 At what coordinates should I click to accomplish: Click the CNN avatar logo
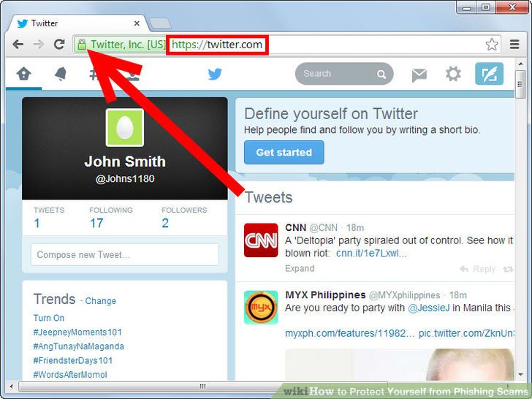[261, 240]
